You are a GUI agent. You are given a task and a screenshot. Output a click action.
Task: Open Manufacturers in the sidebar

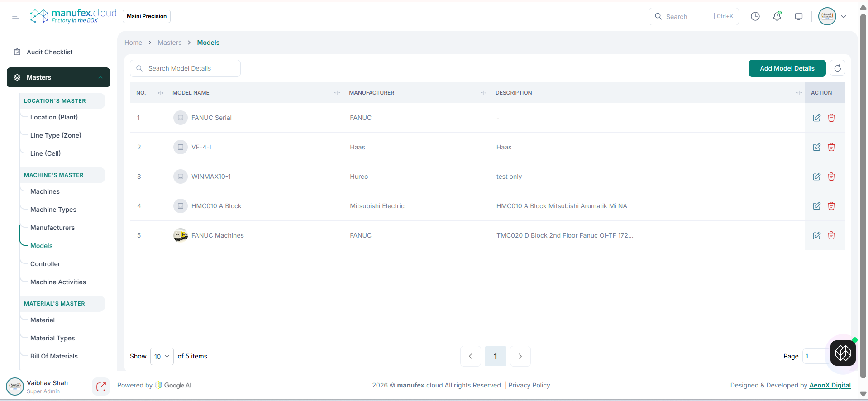[52, 228]
